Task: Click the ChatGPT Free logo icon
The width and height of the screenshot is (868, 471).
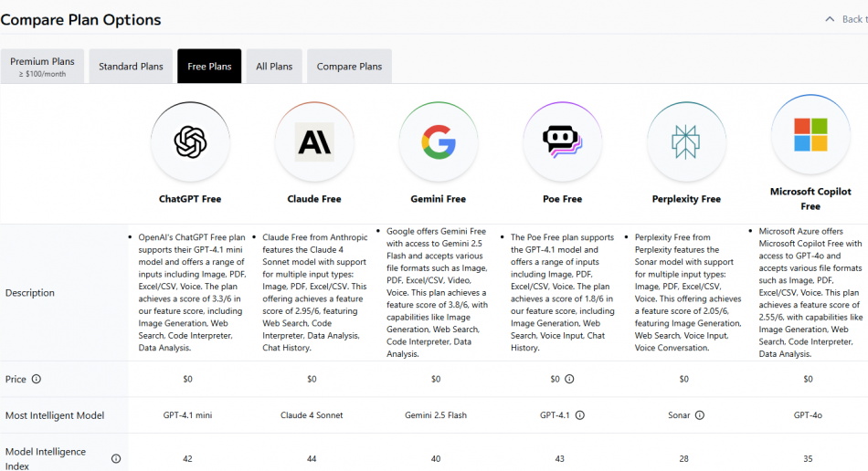Action: tap(190, 141)
